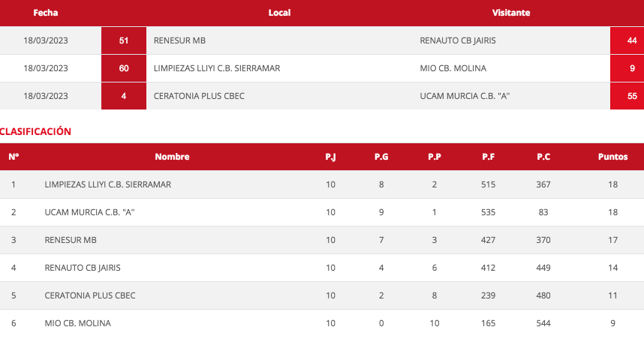Click the red score box showing 51
This screenshot has height=345, width=644.
pyautogui.click(x=124, y=40)
